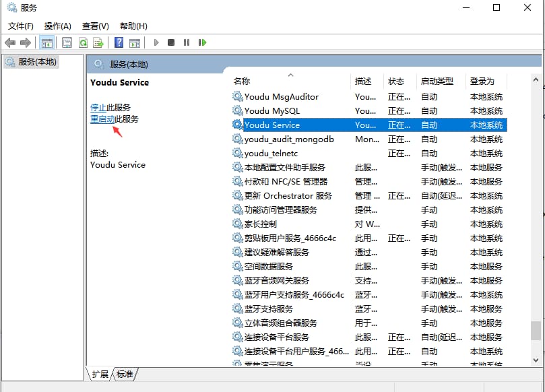This screenshot has height=392, width=545.
Task: Select the 建议疑难解答服务 row
Action: (x=369, y=253)
